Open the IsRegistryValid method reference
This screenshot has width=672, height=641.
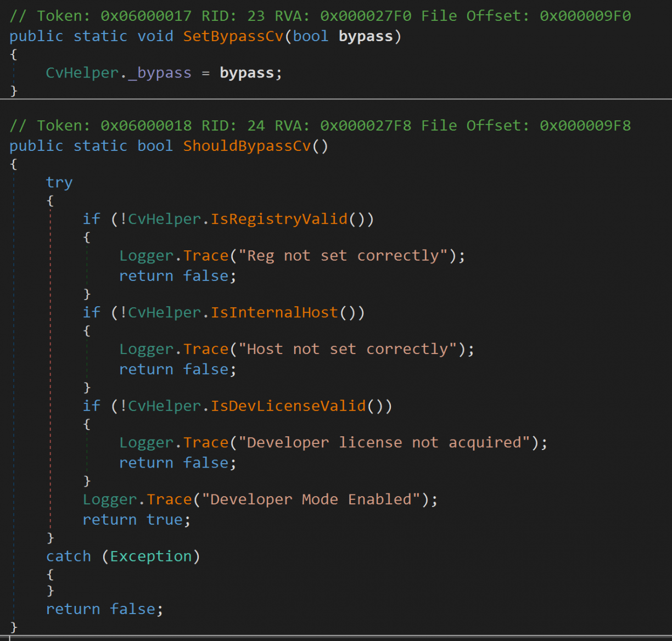tap(279, 219)
